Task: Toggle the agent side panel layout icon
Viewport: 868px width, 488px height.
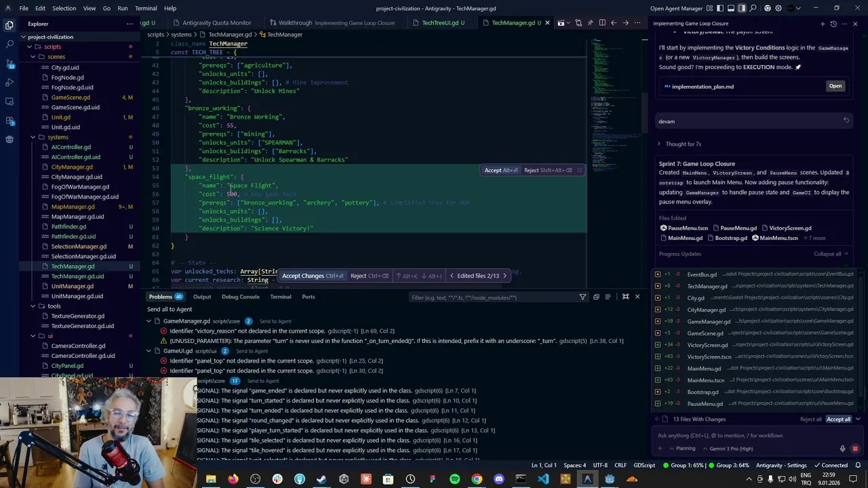Action: (742, 8)
